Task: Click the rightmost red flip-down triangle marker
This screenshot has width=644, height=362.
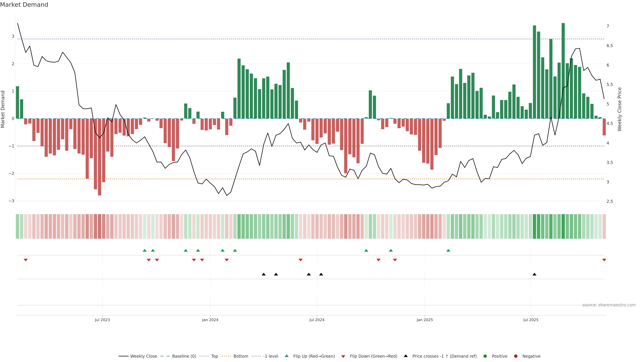Action: [604, 260]
